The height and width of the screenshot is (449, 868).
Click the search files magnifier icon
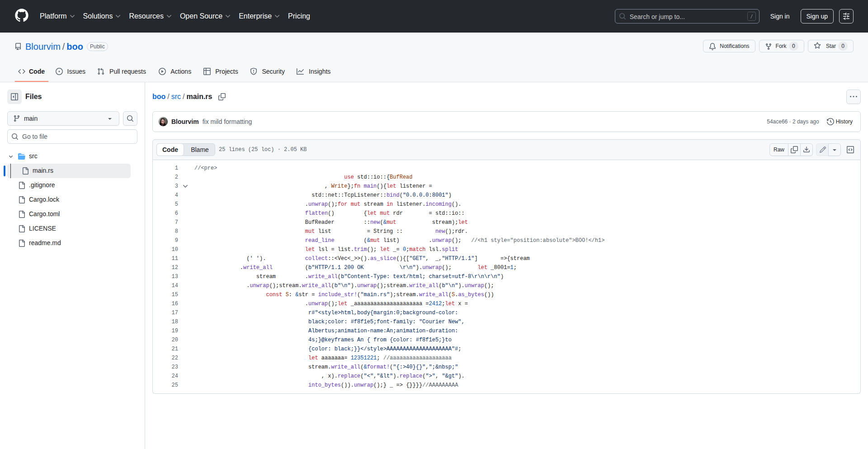(130, 118)
